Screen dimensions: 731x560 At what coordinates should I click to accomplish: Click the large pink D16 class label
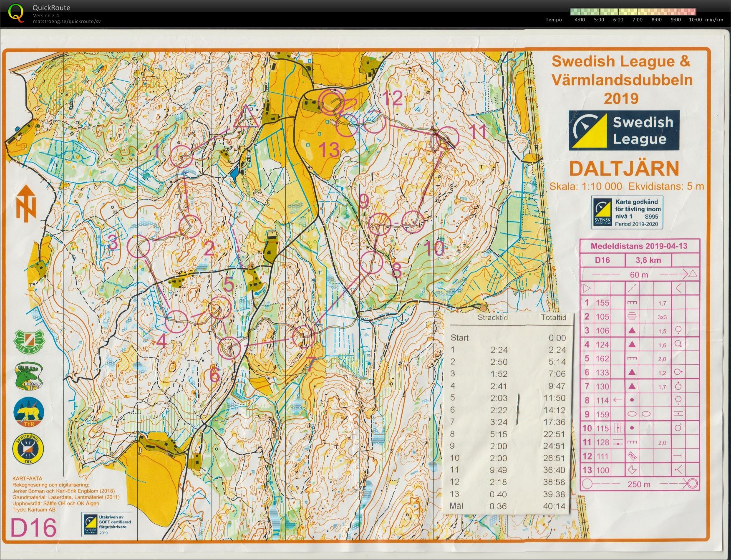pos(33,527)
